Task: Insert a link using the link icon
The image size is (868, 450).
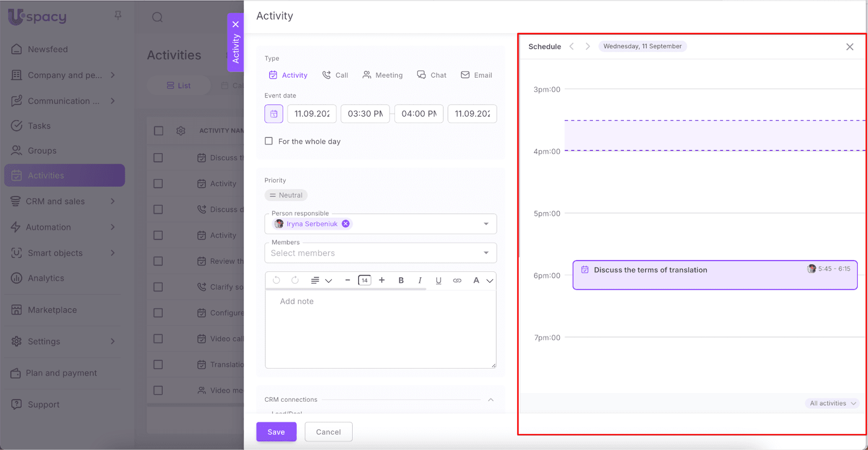Action: coord(457,281)
